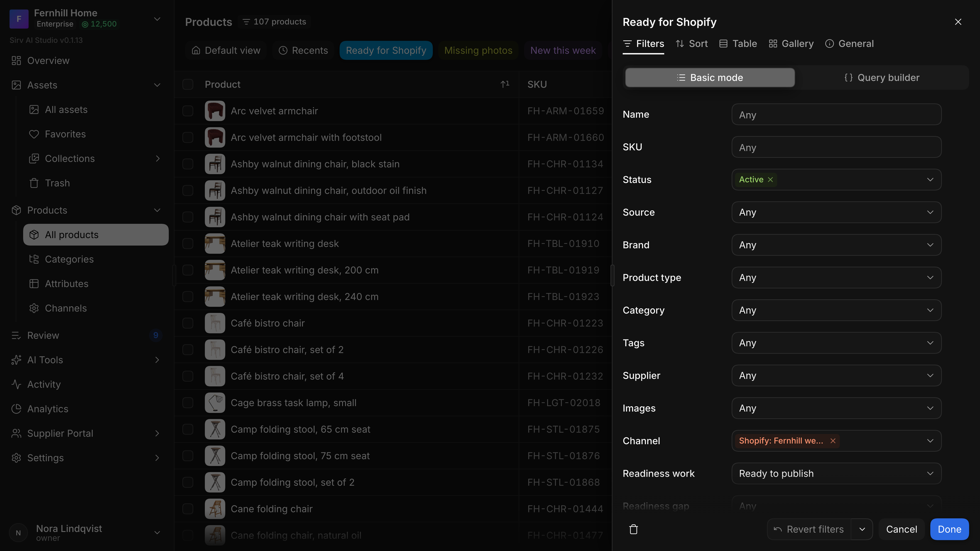Click Revert filters button
Viewport: 980px width, 551px height.
pos(809,529)
